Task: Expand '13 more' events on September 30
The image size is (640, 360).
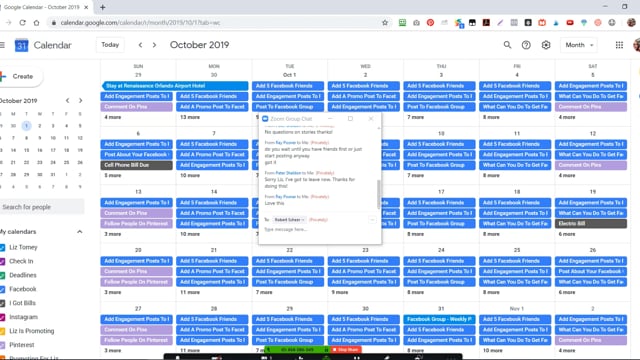Action: pos(190,117)
